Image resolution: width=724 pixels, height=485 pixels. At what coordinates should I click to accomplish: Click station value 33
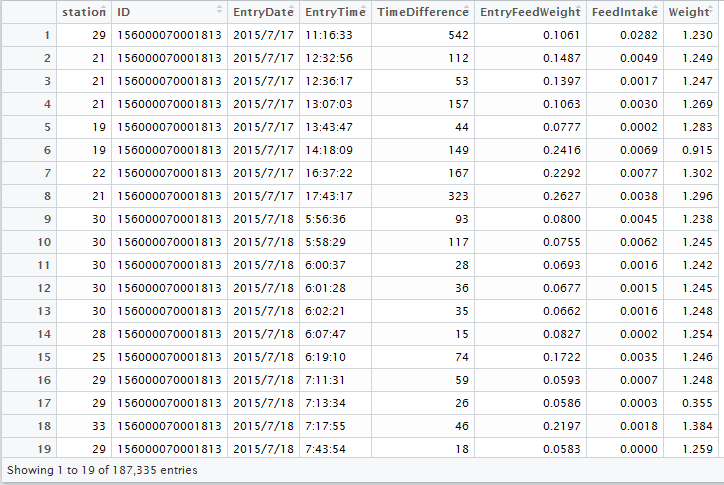tap(99, 426)
